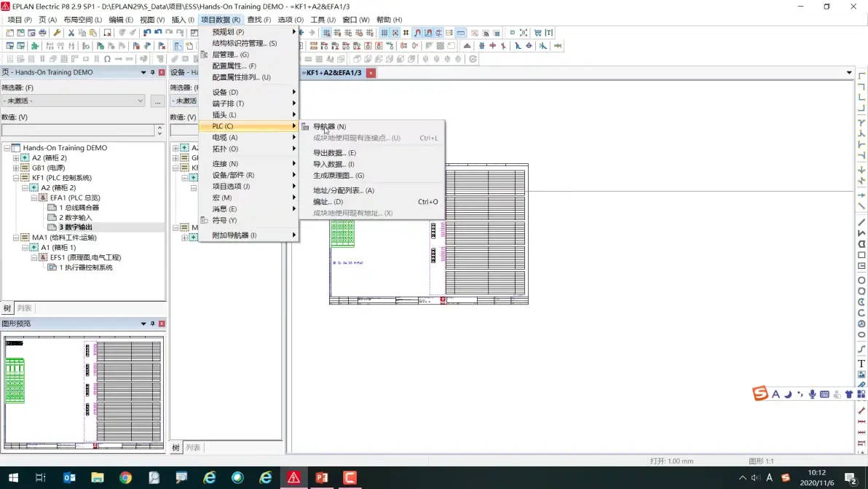Switch to 列表 tab in device navigator
The width and height of the screenshot is (868, 489).
[193, 447]
